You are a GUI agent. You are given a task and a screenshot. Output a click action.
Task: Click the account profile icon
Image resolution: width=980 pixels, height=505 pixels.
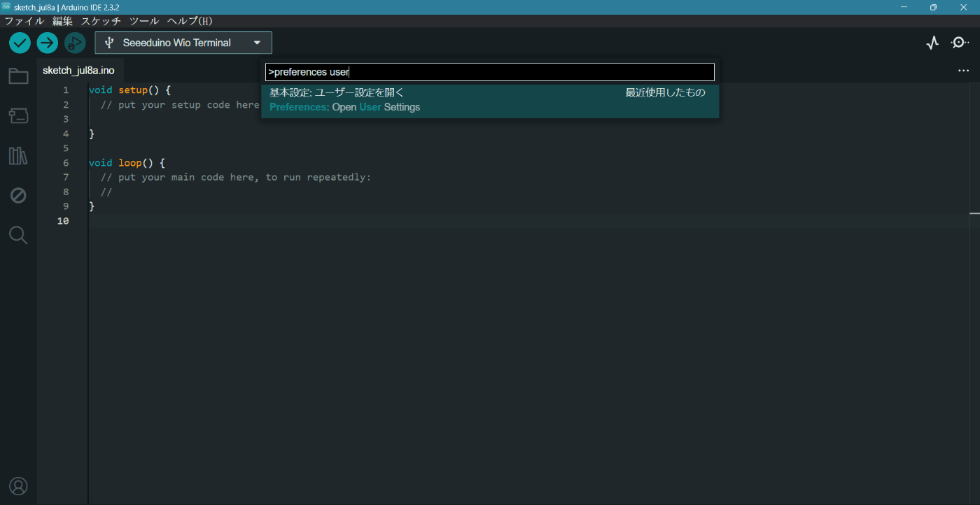point(18,486)
